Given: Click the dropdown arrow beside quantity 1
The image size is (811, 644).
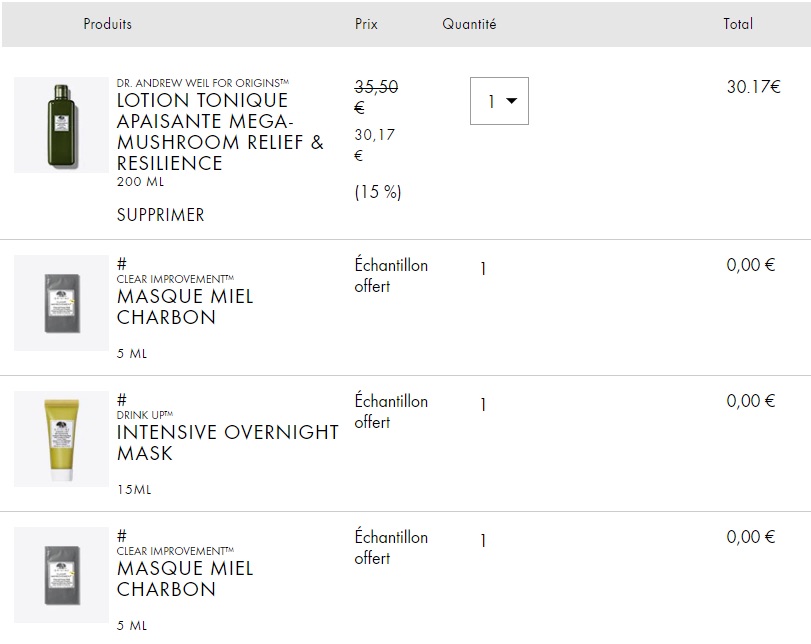Looking at the screenshot, I should coord(512,101).
